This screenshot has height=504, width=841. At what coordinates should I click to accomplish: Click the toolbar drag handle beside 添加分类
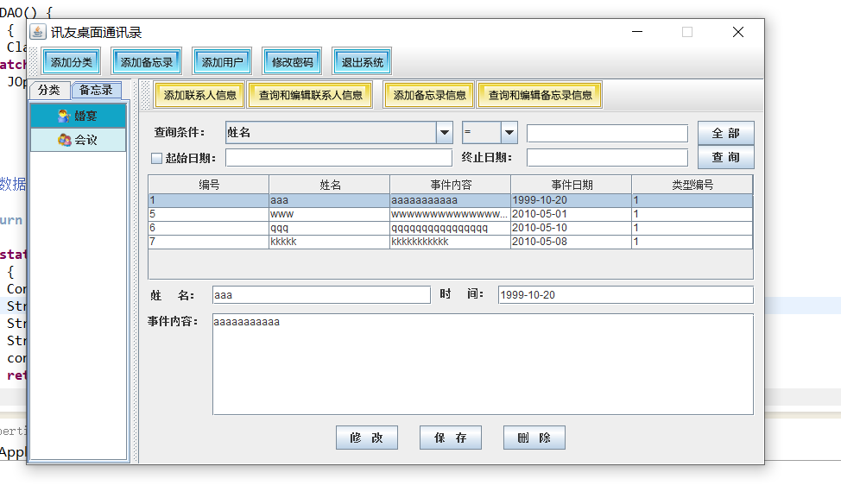coord(34,62)
